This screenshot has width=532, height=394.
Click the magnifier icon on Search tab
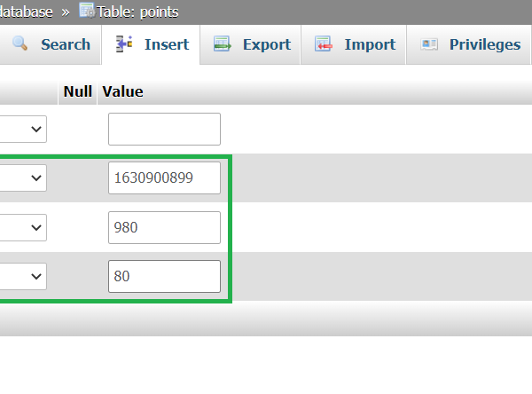20,44
